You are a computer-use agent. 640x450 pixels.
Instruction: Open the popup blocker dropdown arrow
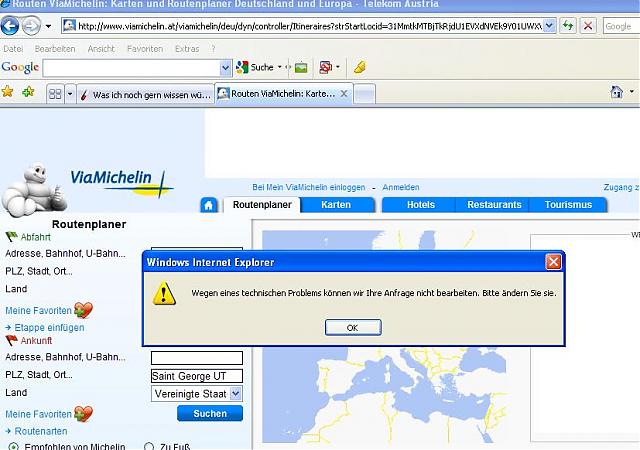[x=338, y=67]
